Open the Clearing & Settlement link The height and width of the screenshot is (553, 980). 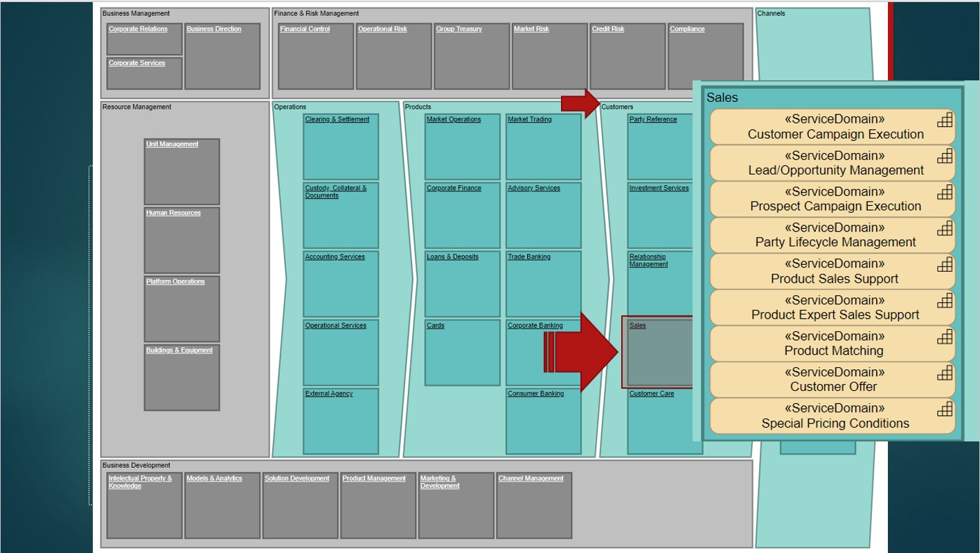coord(337,119)
